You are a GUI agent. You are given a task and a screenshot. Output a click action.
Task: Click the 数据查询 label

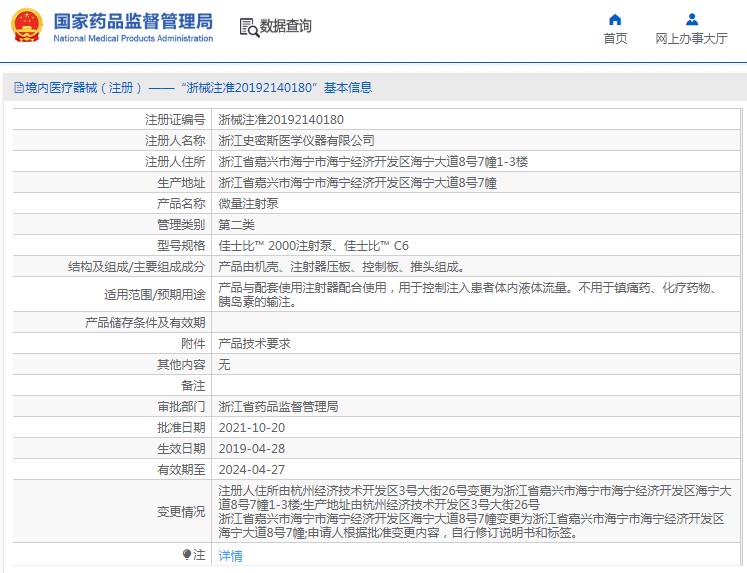[285, 26]
